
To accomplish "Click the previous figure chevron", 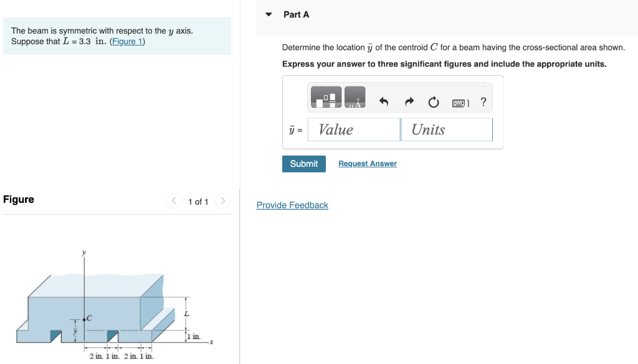I will 174,200.
